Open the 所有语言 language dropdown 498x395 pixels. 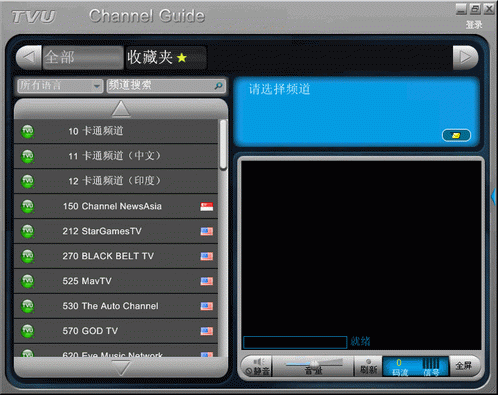pos(60,86)
